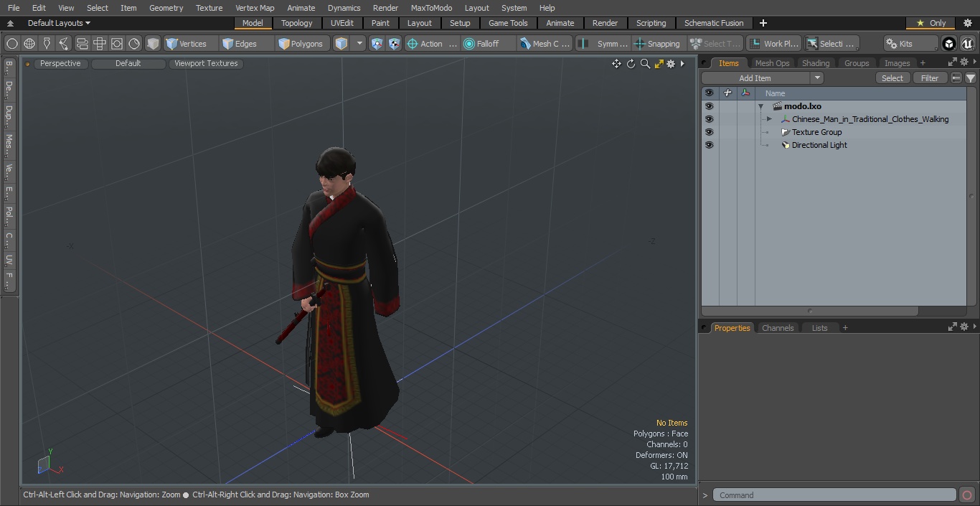Open the selection mode dropdown arrow
This screenshot has height=506, width=980.
[x=359, y=44]
